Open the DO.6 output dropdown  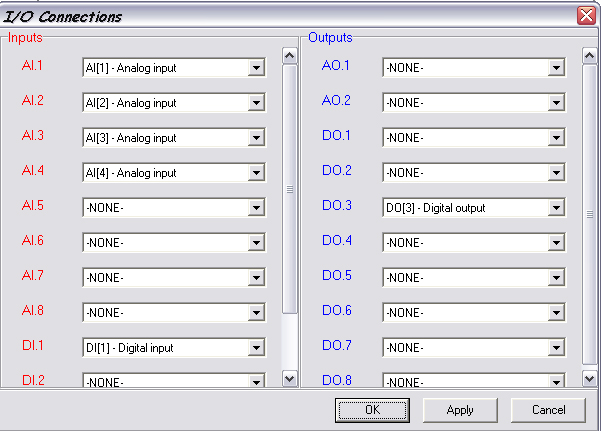(x=474, y=313)
